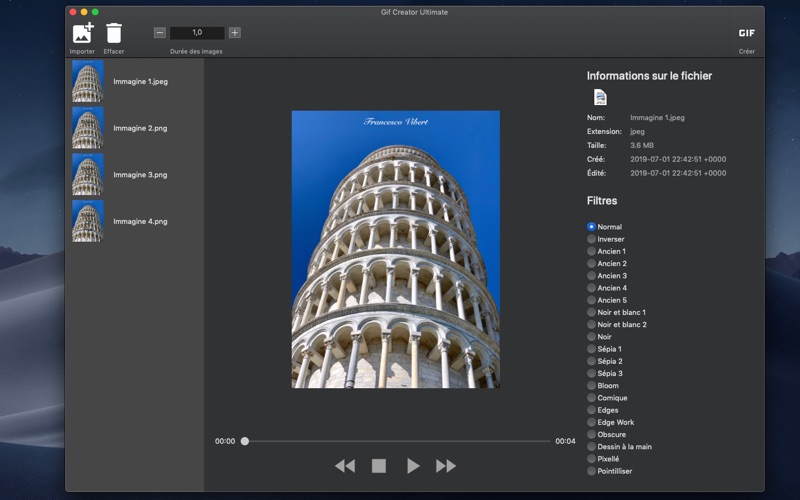This screenshot has height=500, width=800.
Task: Choose the Pixellé filter option
Action: pyautogui.click(x=592, y=459)
